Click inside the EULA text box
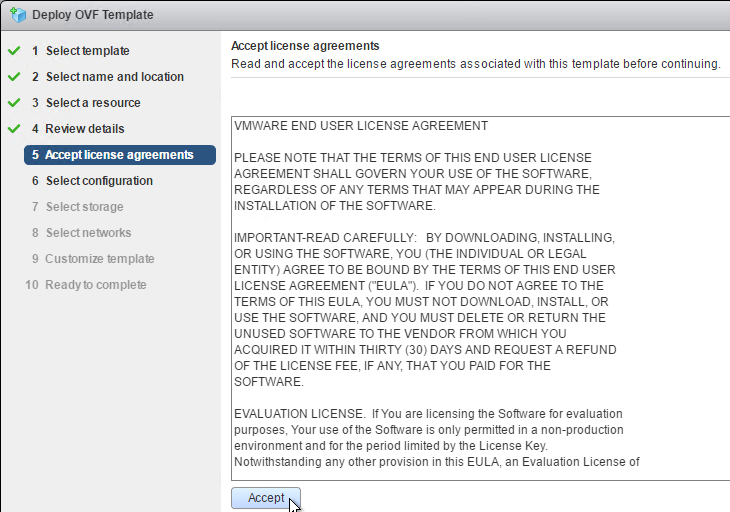730x512 pixels. tap(480, 298)
